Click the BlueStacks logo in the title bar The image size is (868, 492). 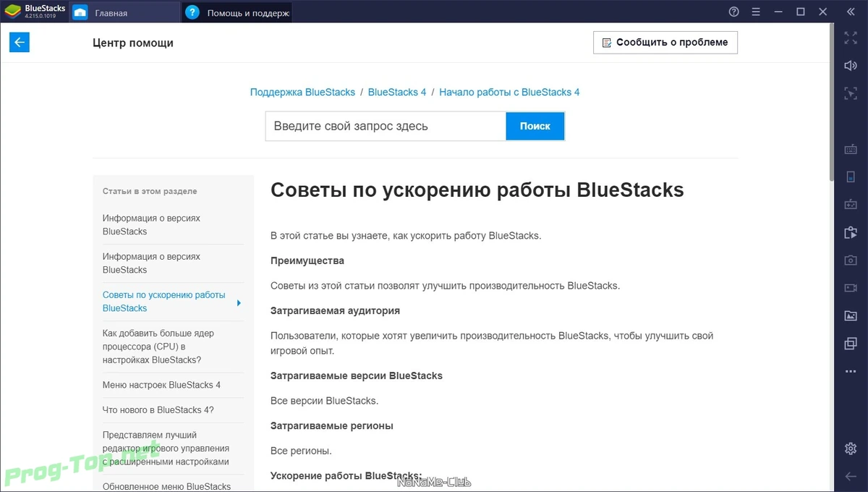(12, 12)
